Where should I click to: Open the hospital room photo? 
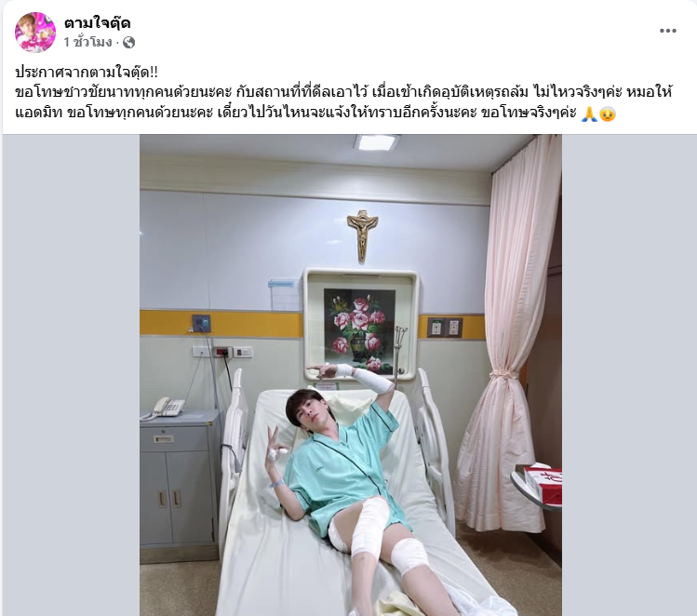coord(351,375)
